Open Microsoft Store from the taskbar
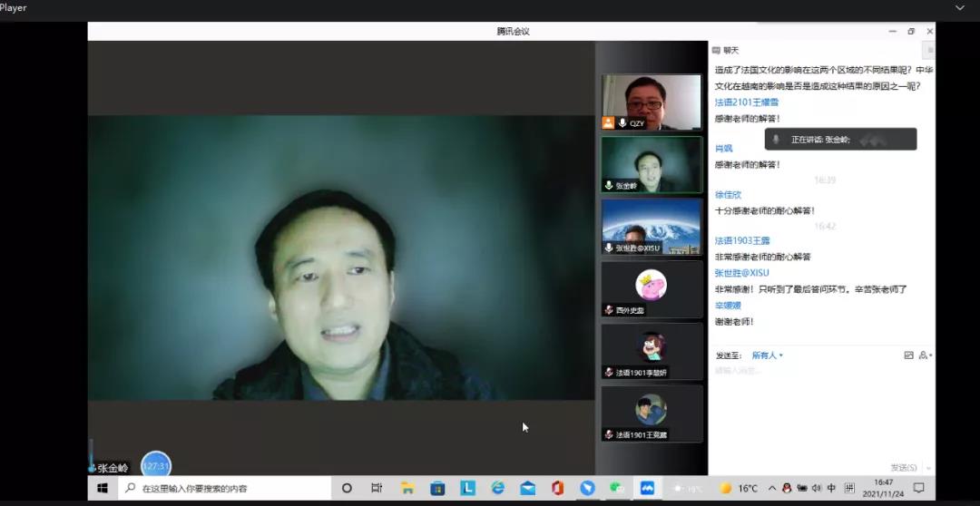The height and width of the screenshot is (506, 980). coord(437,488)
